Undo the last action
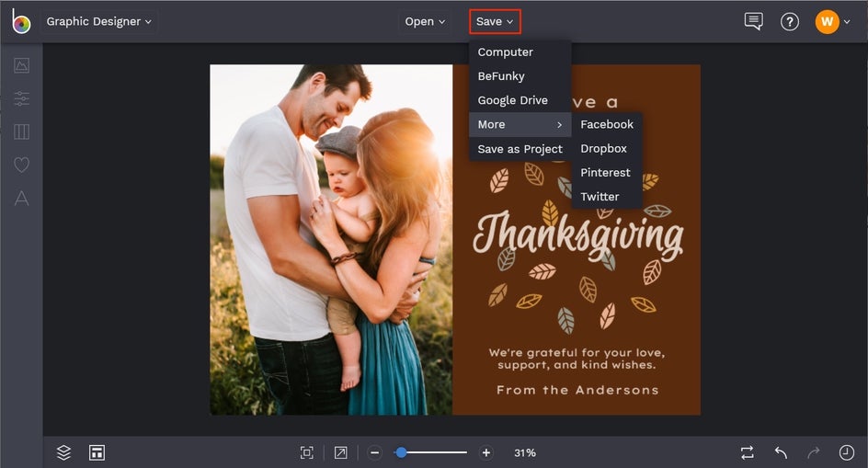This screenshot has width=868, height=468. pos(781,452)
